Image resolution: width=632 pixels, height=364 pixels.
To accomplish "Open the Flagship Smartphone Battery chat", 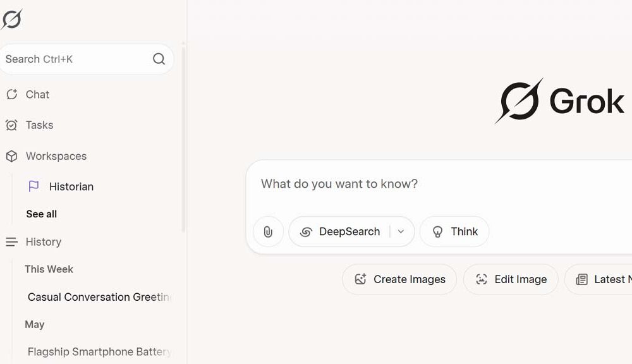I will tap(100, 352).
